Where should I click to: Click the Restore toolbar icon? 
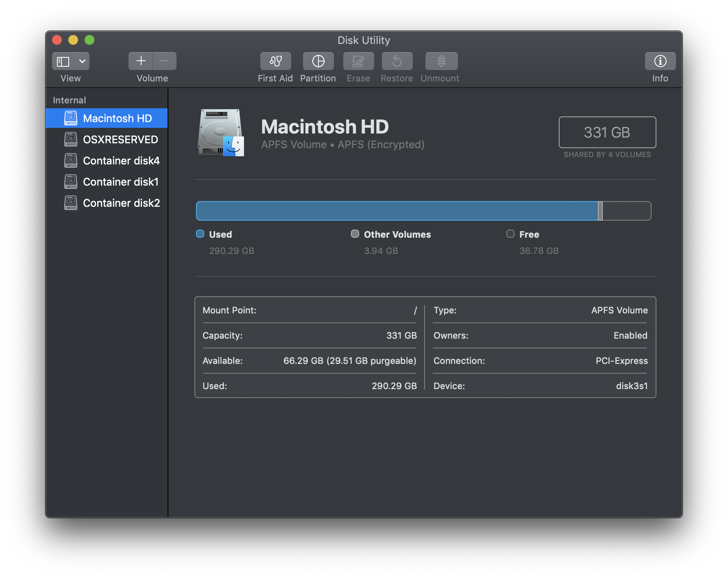pos(397,61)
